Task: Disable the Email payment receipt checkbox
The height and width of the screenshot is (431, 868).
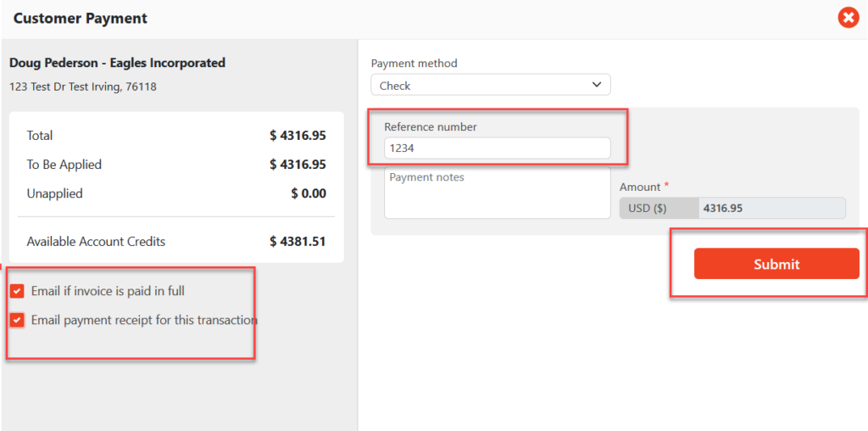Action: tap(17, 320)
